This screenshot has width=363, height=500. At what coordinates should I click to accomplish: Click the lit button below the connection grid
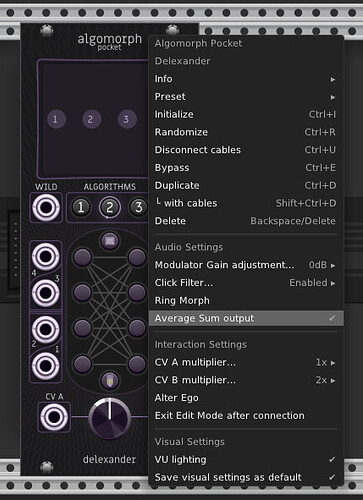click(110, 380)
